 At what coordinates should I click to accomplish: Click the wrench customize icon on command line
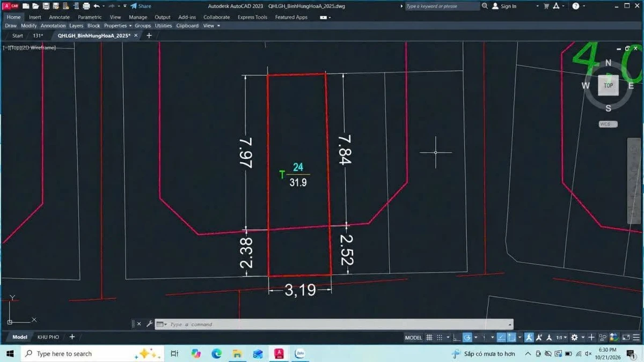click(x=149, y=324)
